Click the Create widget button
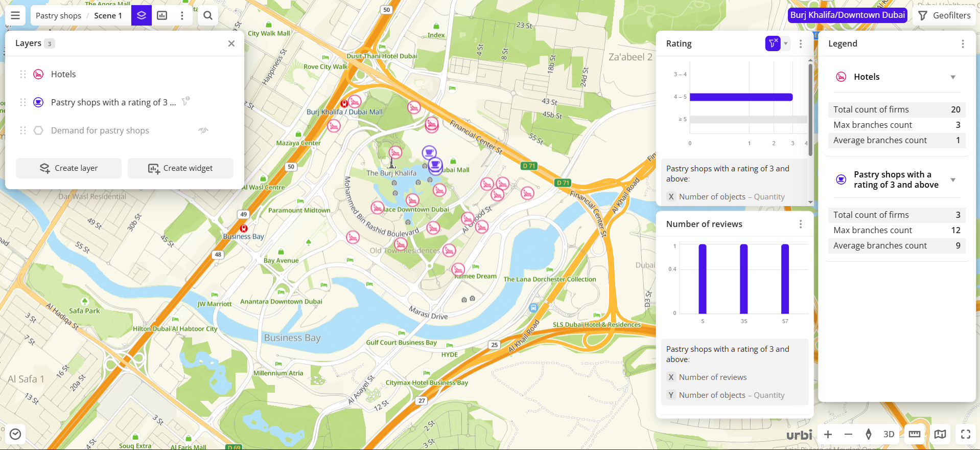The height and width of the screenshot is (450, 980). (180, 168)
